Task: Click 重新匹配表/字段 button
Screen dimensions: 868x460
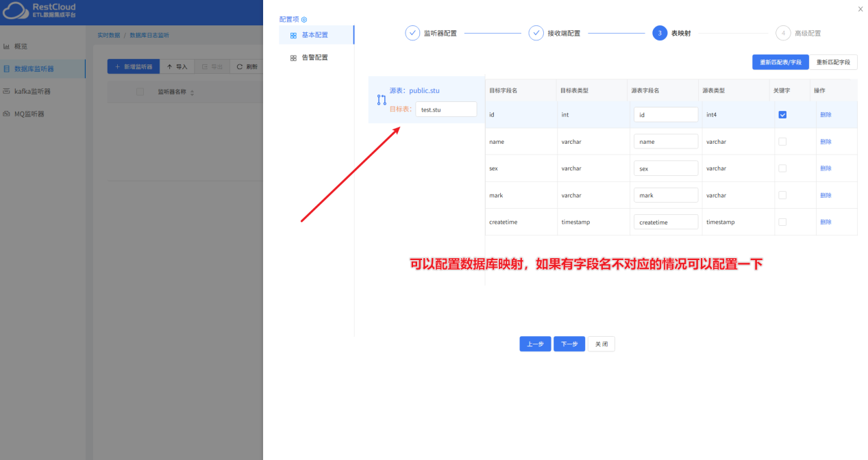Action: coord(780,62)
